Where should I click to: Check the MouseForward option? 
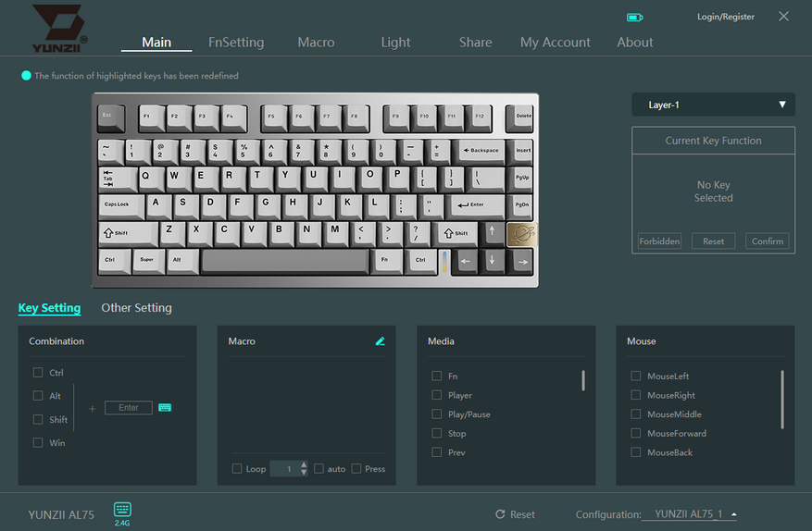point(636,433)
